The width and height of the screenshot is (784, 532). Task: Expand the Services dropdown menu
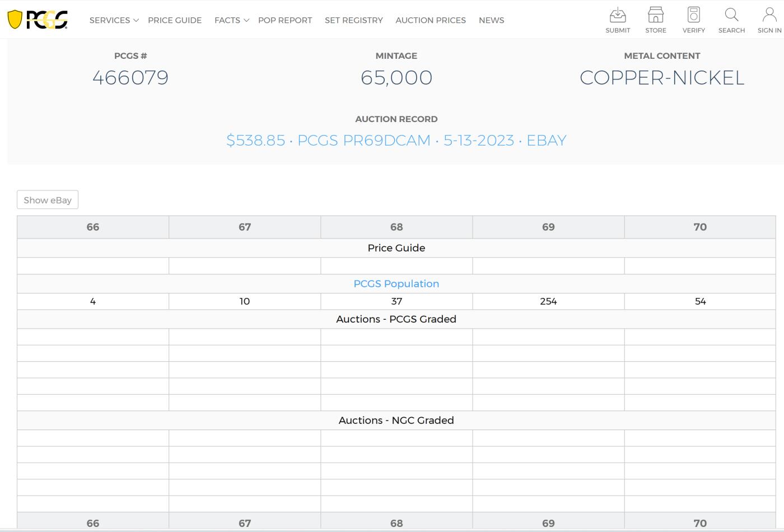[114, 20]
